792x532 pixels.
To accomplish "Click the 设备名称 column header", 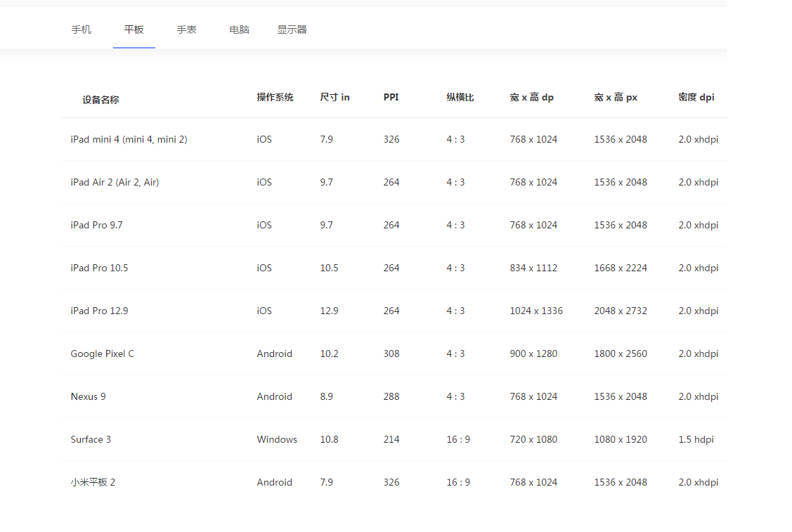I will pyautogui.click(x=100, y=100).
